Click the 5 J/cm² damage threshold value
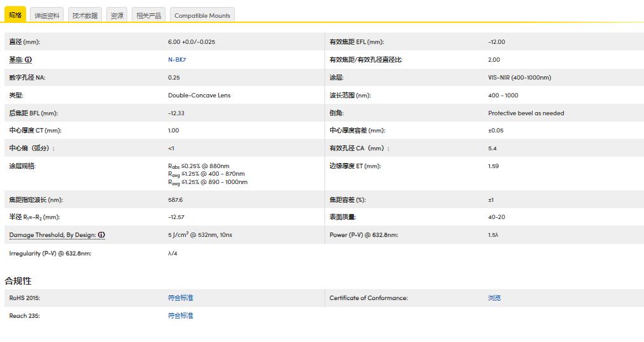Image resolution: width=644 pixels, height=342 pixels. [200, 235]
